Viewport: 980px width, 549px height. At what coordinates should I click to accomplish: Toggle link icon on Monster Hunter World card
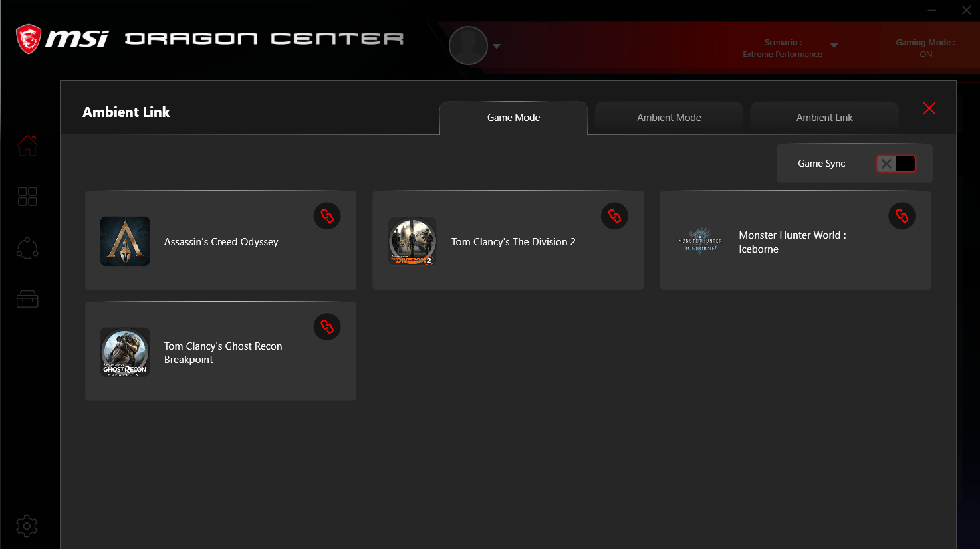(902, 216)
